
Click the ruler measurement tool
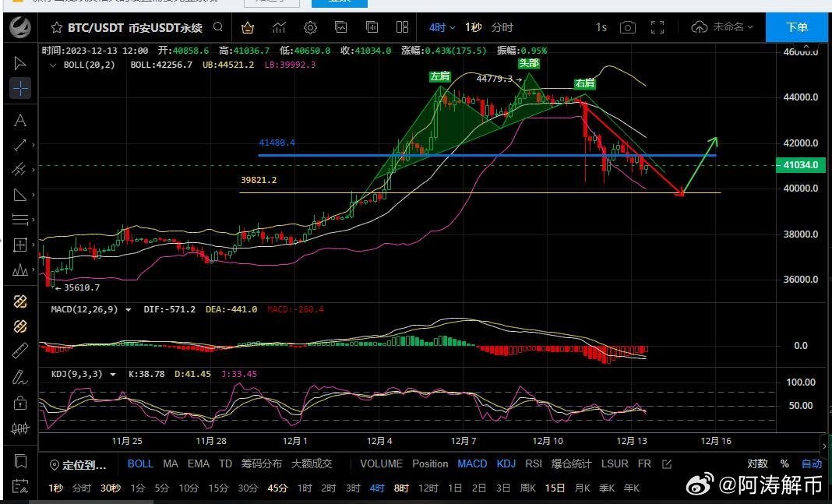click(20, 351)
